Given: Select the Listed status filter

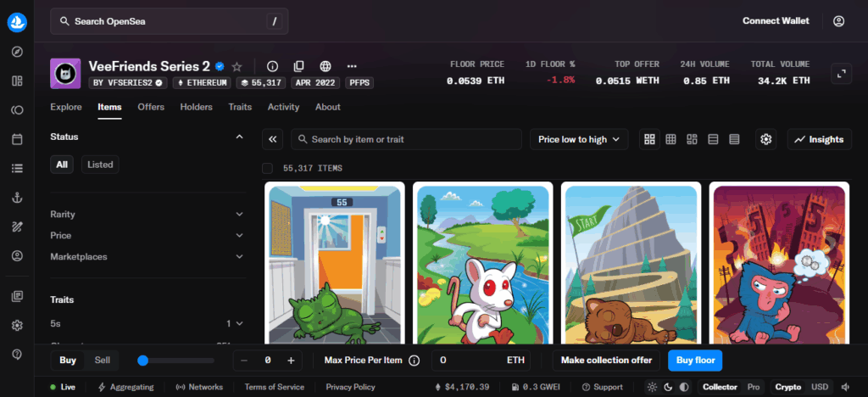Looking at the screenshot, I should click(100, 165).
